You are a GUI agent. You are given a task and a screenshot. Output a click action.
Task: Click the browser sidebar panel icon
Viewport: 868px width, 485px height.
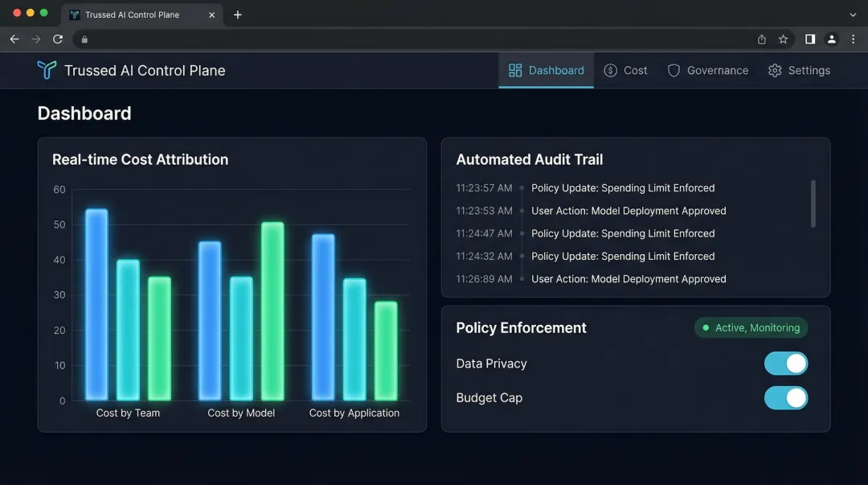[809, 39]
